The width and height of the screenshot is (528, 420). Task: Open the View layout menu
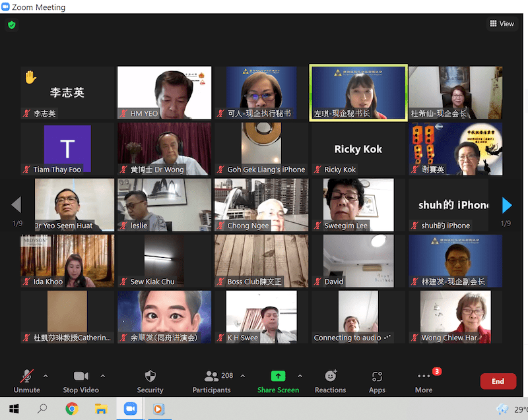click(502, 24)
